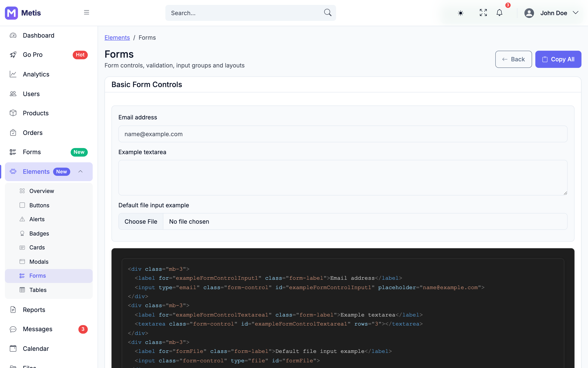
Task: Click the Cards icon in submenu
Action: pyautogui.click(x=22, y=248)
